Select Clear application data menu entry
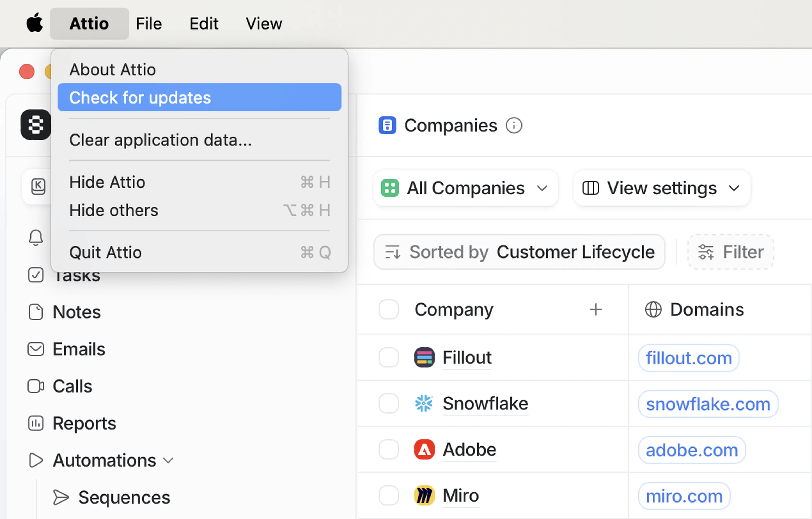 [x=160, y=140]
